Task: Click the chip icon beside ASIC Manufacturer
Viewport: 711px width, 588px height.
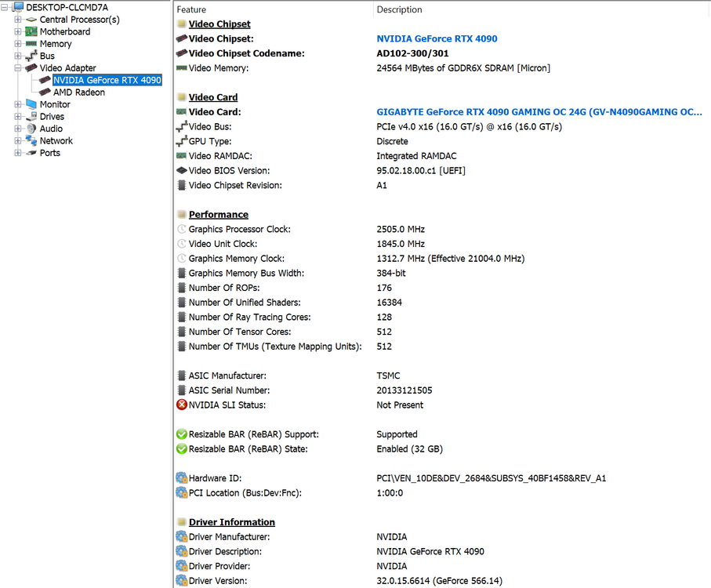Action: 182,376
